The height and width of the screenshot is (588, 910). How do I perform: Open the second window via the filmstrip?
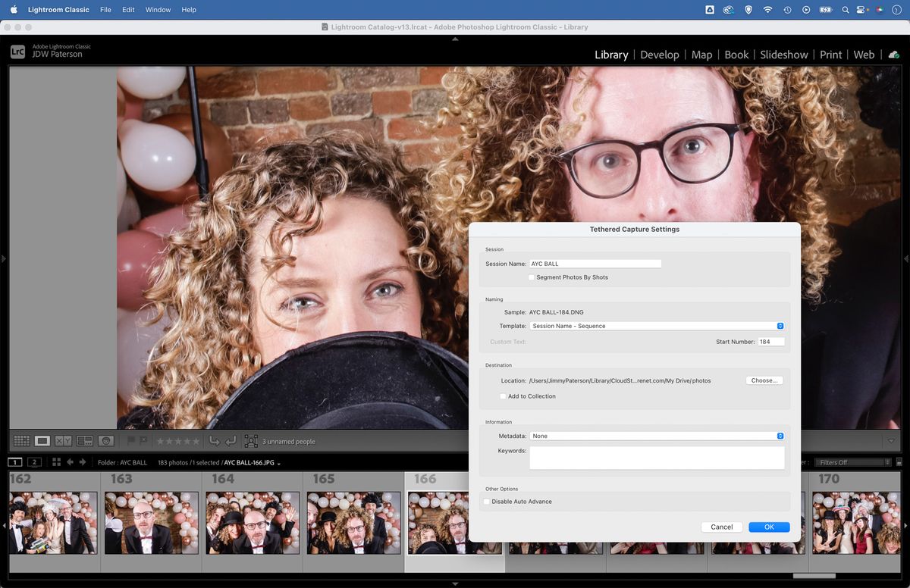[34, 461]
